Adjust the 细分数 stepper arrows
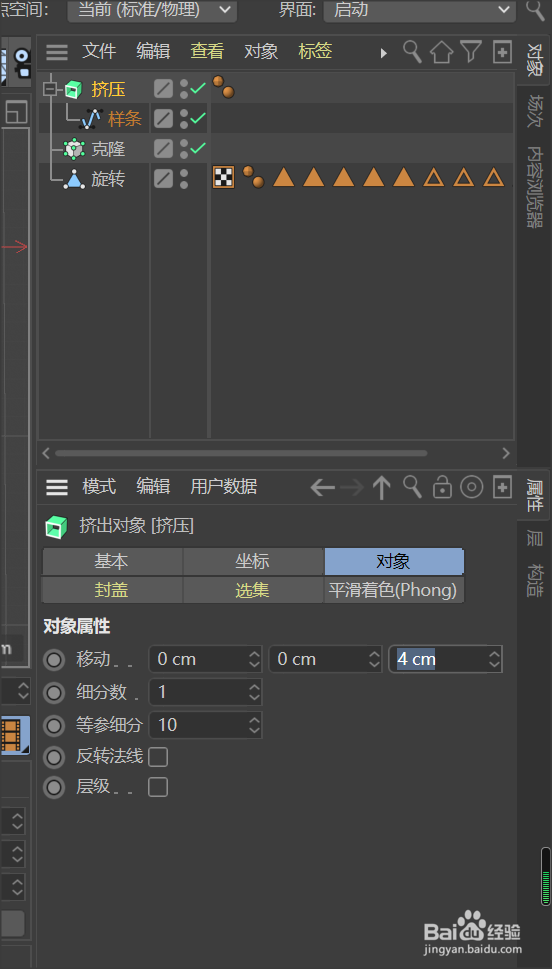 (x=254, y=692)
